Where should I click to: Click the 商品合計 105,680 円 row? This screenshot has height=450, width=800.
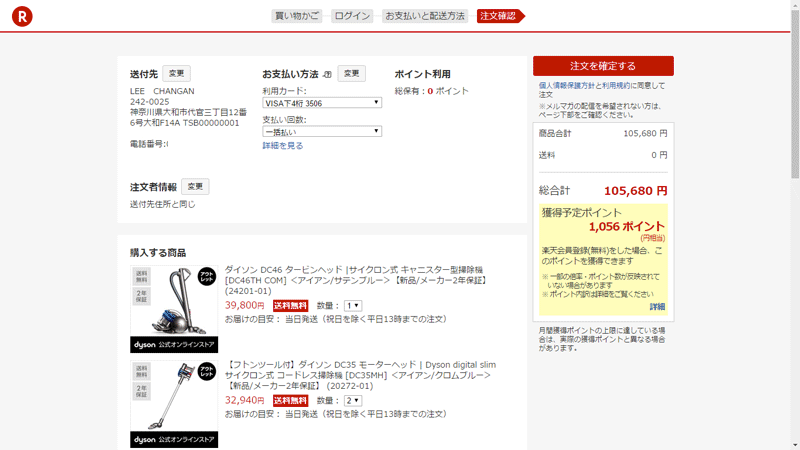coord(603,134)
